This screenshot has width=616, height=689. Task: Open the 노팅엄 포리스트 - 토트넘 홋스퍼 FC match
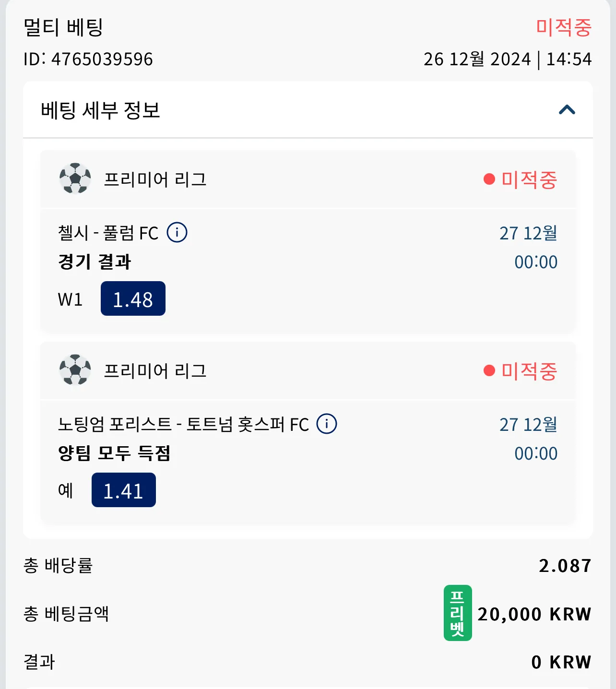click(184, 424)
